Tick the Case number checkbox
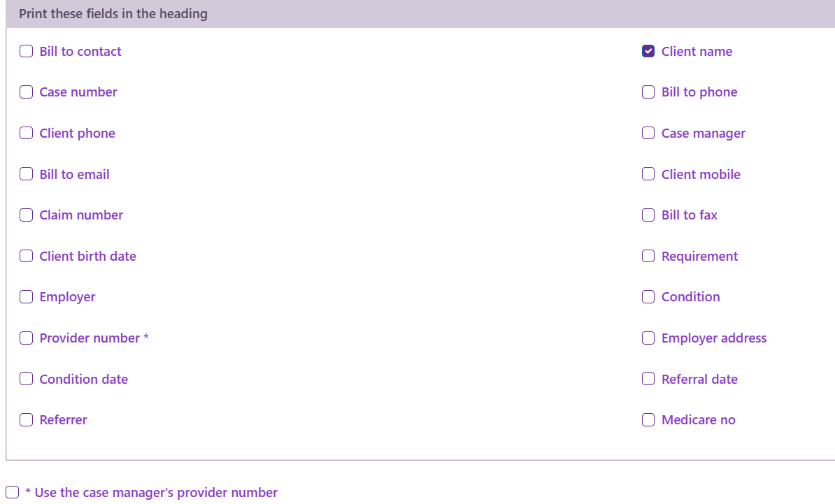The width and height of the screenshot is (835, 504). click(27, 92)
